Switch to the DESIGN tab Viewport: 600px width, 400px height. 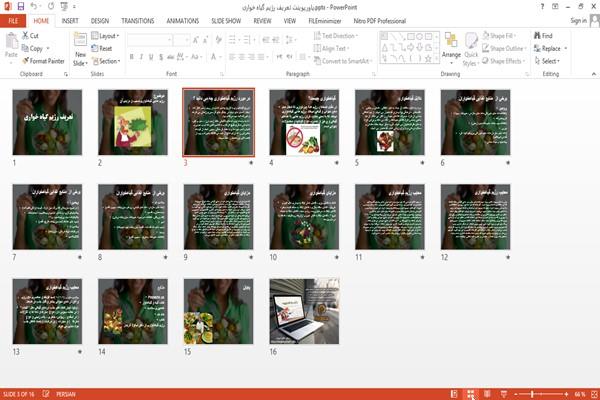100,21
